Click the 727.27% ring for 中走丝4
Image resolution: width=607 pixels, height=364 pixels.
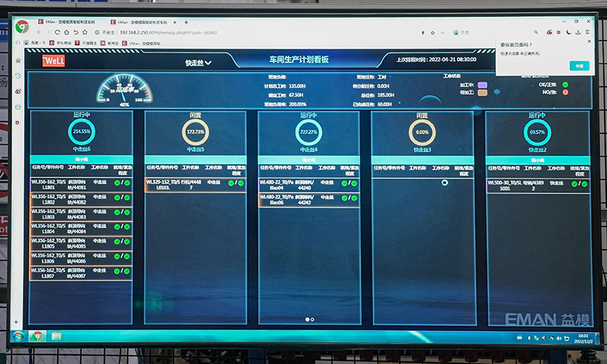(309, 131)
